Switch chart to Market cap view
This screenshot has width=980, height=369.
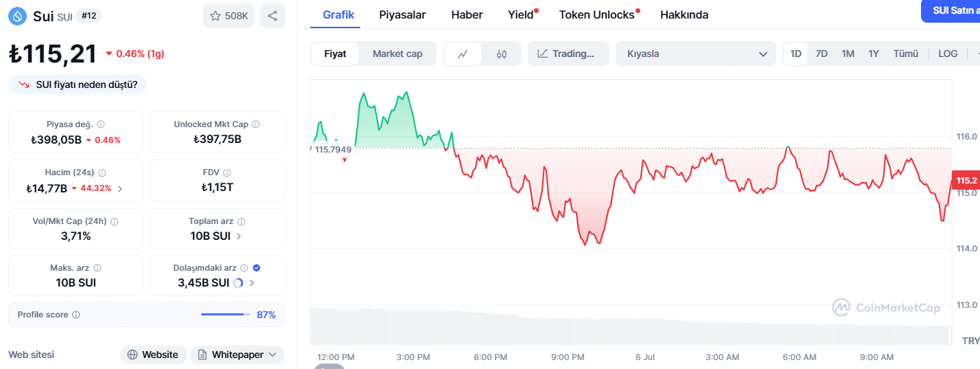(x=397, y=54)
